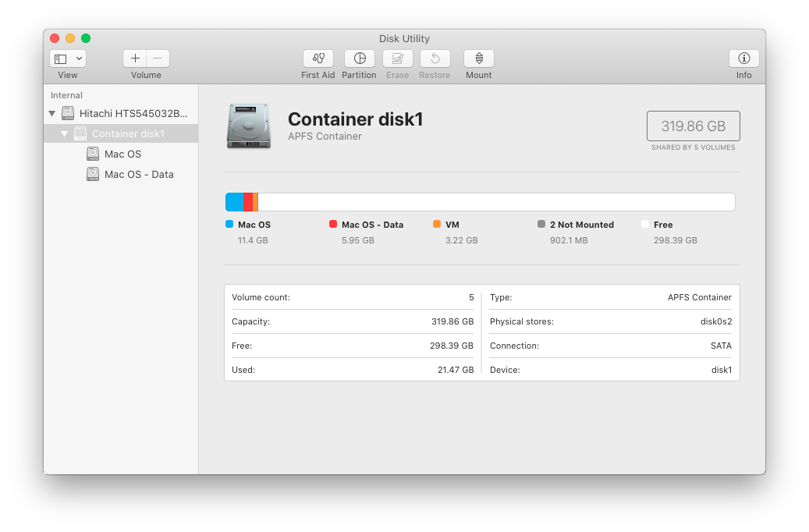Click the 11.4 GB Mac OS size
The image size is (809, 532).
(253, 240)
